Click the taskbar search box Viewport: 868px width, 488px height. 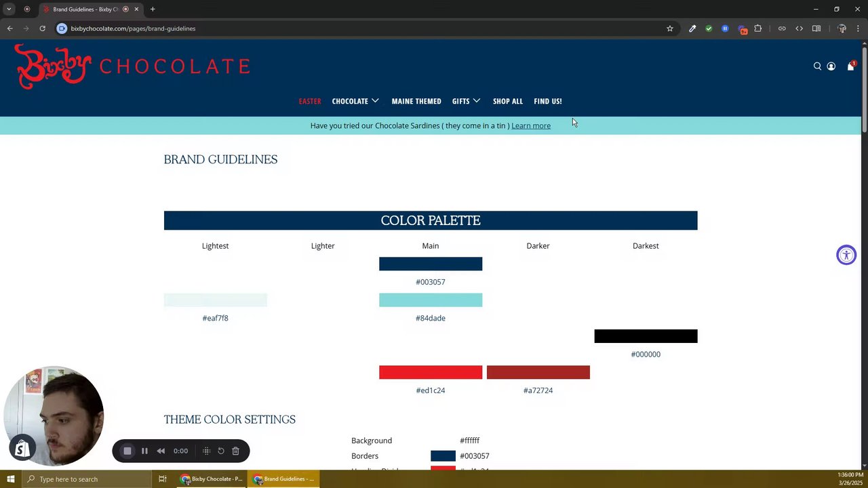coord(86,479)
